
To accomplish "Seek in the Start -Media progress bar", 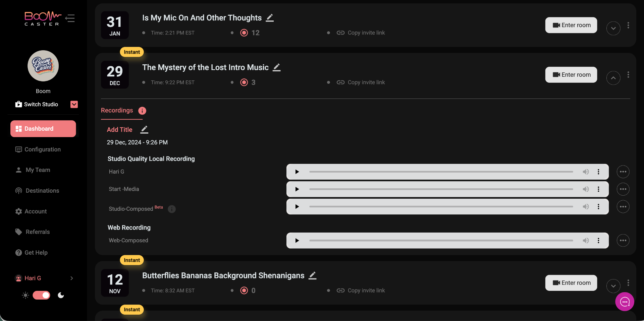I will (441, 189).
